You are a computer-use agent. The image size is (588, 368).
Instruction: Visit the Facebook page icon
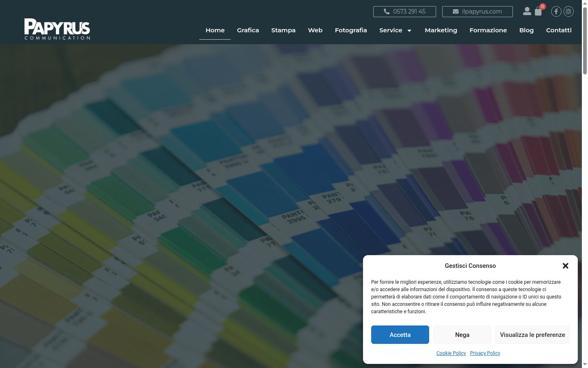(x=556, y=11)
